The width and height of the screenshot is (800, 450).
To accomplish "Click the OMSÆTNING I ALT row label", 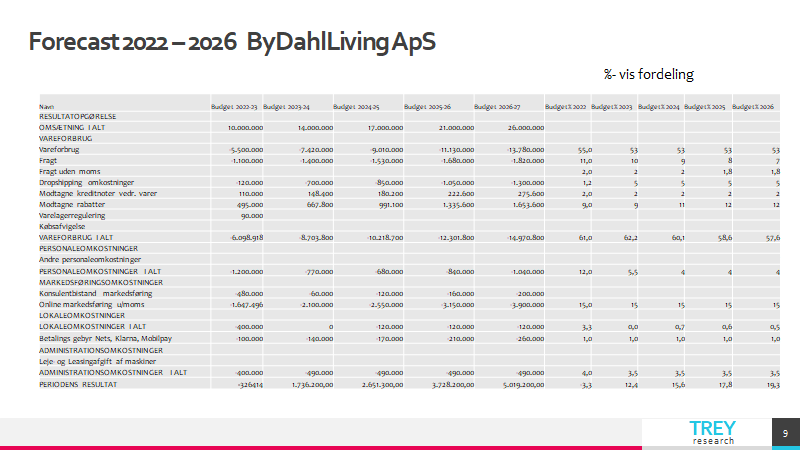I will coord(76,128).
